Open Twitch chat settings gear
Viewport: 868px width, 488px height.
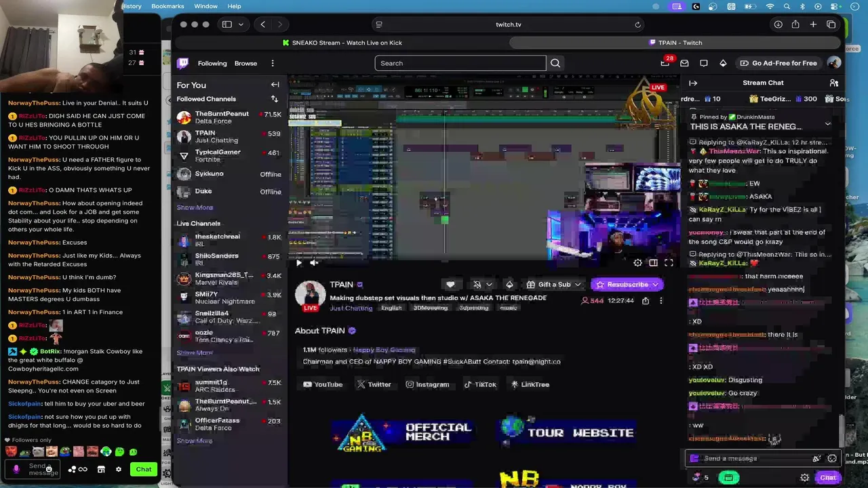pyautogui.click(x=805, y=478)
